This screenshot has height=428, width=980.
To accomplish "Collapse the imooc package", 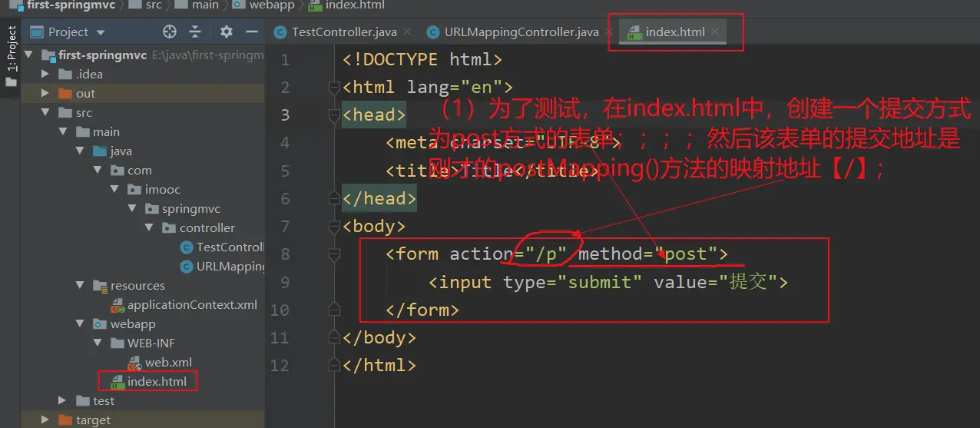I will coord(114,189).
